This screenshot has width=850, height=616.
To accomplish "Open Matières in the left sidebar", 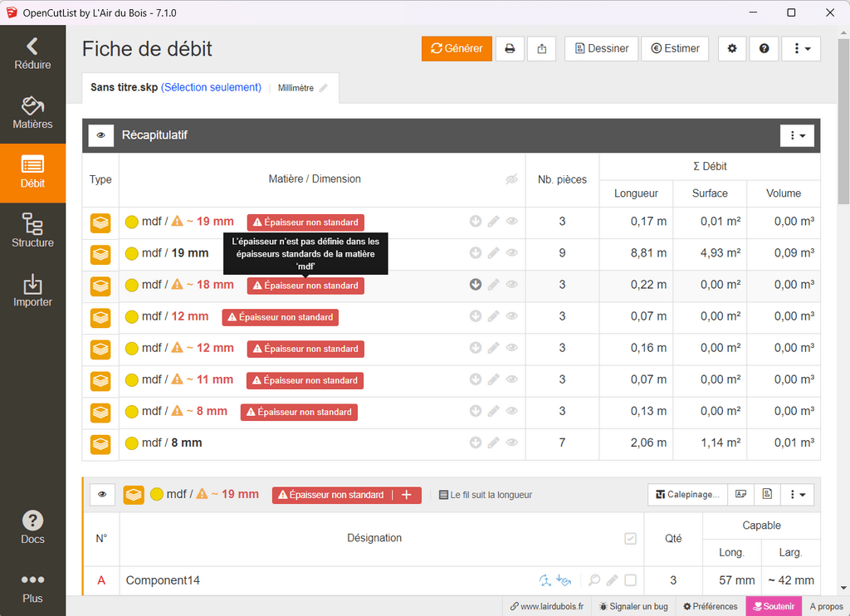I will pyautogui.click(x=32, y=114).
